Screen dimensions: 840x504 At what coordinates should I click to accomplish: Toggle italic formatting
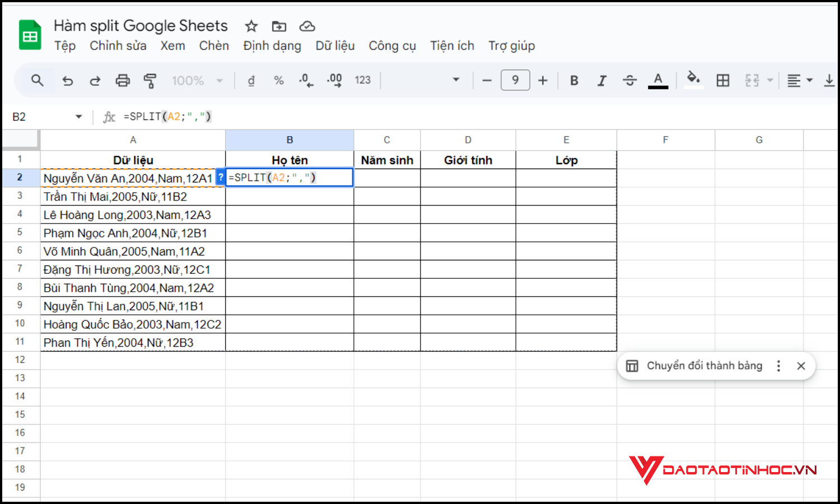tap(602, 81)
